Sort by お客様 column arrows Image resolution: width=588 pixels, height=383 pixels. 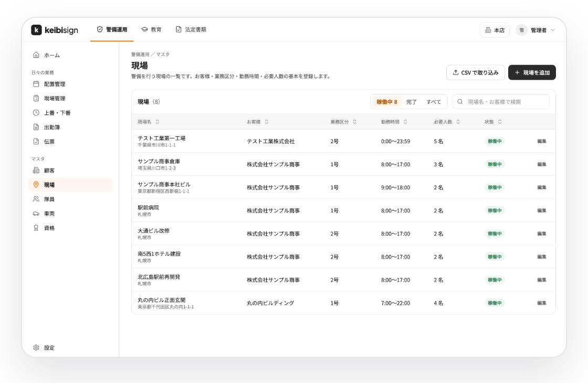(267, 122)
